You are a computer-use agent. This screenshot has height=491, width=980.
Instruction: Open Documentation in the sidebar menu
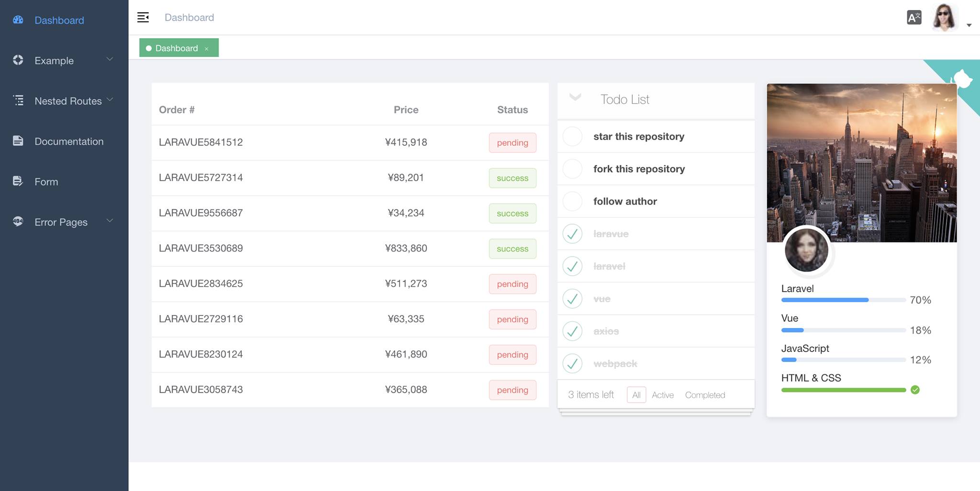(64, 141)
